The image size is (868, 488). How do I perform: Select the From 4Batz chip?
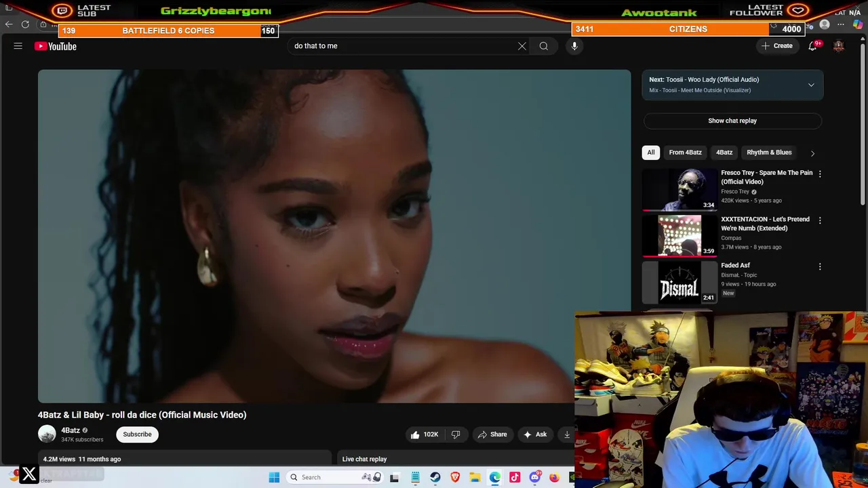pos(685,152)
